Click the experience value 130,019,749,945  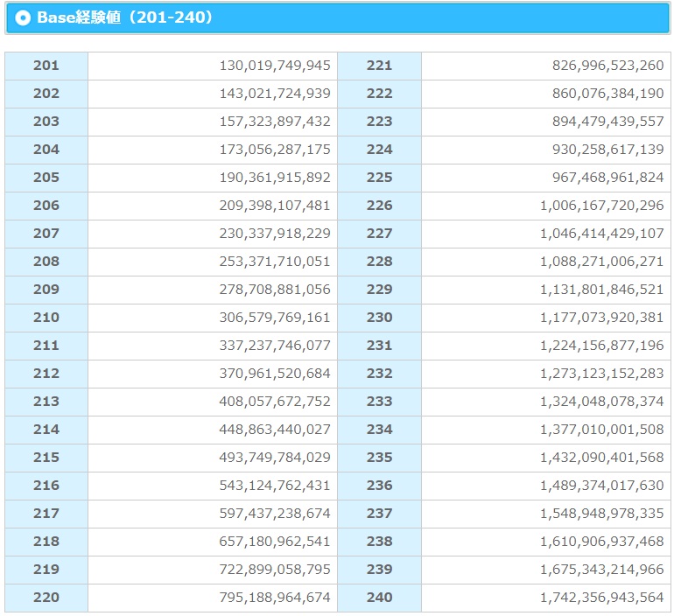click(275, 66)
